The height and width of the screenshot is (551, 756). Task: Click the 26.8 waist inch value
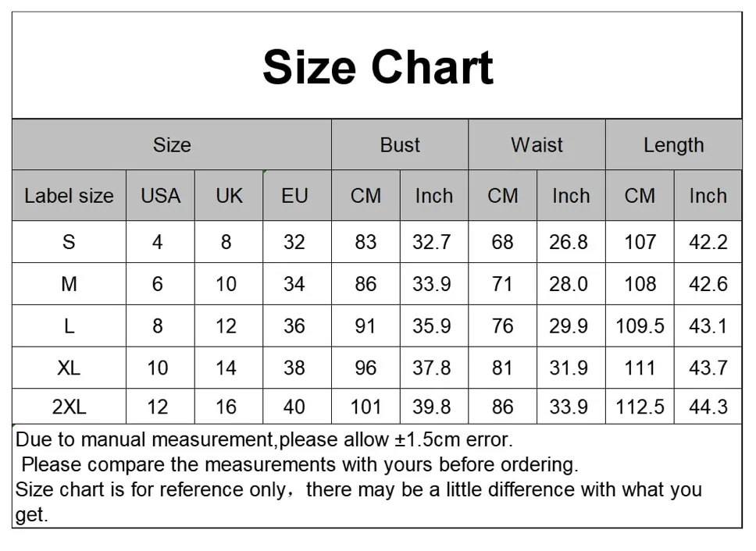click(x=569, y=242)
